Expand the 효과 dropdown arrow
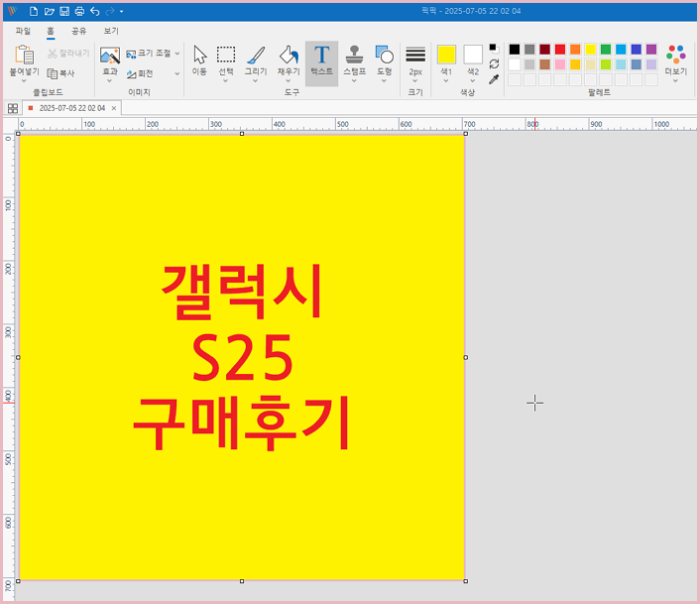 pyautogui.click(x=109, y=80)
